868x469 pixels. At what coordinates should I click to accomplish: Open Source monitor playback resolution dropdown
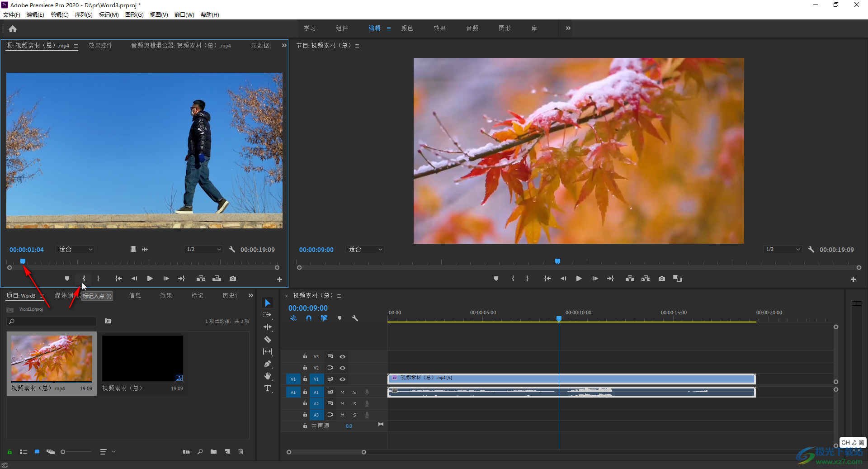[203, 249]
